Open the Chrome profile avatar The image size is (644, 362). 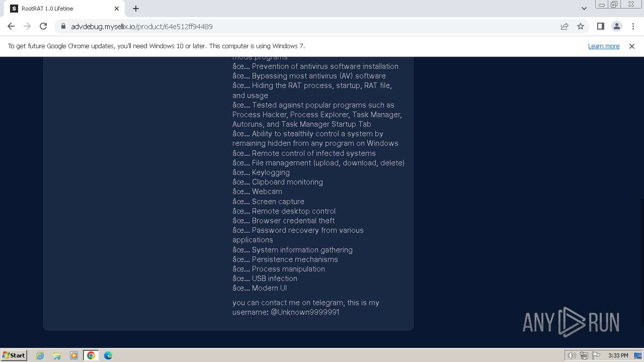(616, 26)
